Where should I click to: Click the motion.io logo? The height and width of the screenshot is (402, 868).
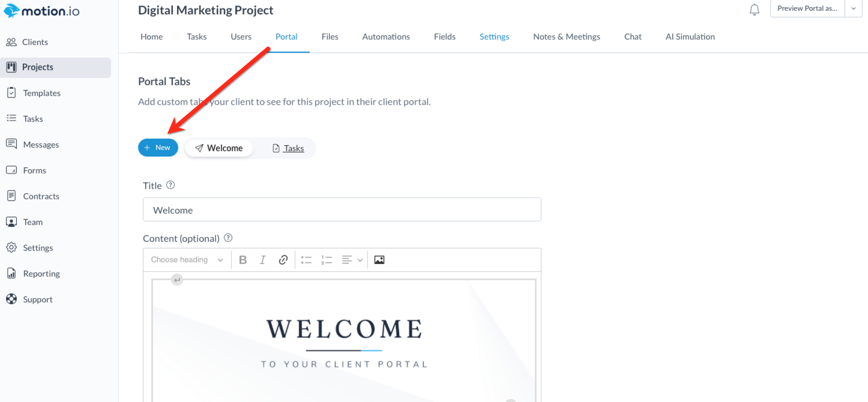pyautogui.click(x=41, y=11)
